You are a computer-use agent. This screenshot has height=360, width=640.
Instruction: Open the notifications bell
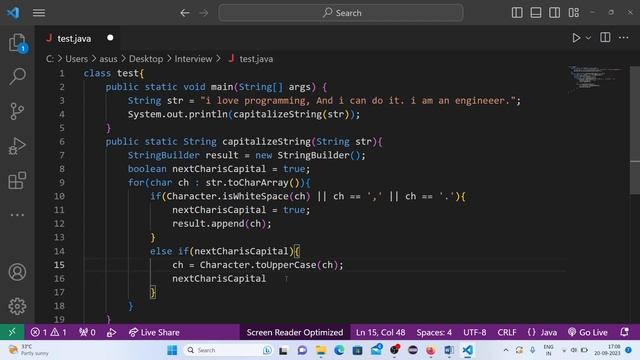[x=624, y=332]
